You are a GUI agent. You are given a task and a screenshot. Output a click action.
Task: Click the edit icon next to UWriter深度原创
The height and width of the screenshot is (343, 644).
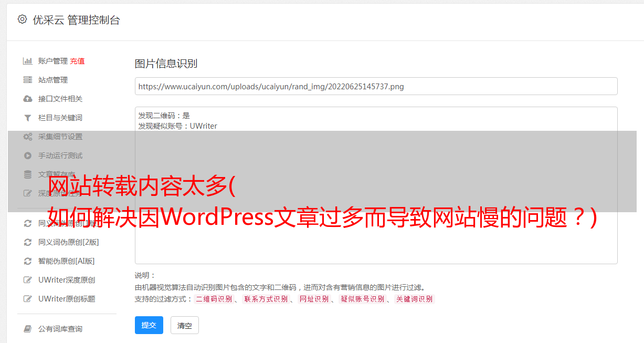(x=28, y=280)
